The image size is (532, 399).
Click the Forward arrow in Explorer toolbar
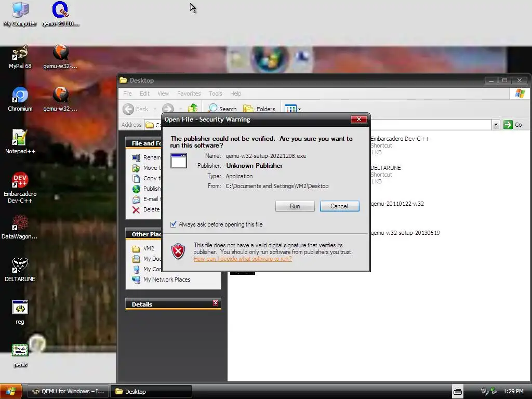(x=168, y=109)
